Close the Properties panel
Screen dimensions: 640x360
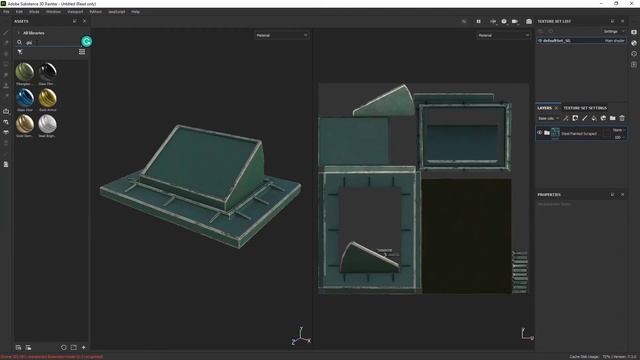click(x=622, y=195)
